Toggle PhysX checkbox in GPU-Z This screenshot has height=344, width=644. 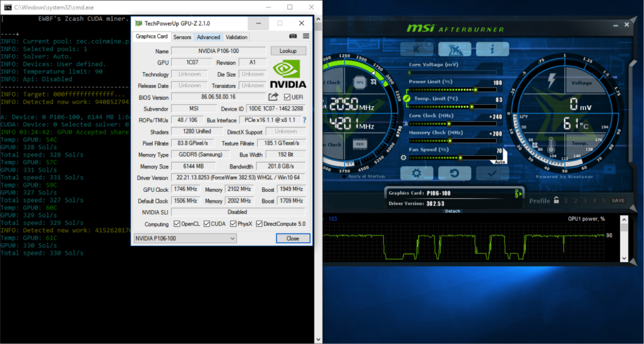pos(233,224)
